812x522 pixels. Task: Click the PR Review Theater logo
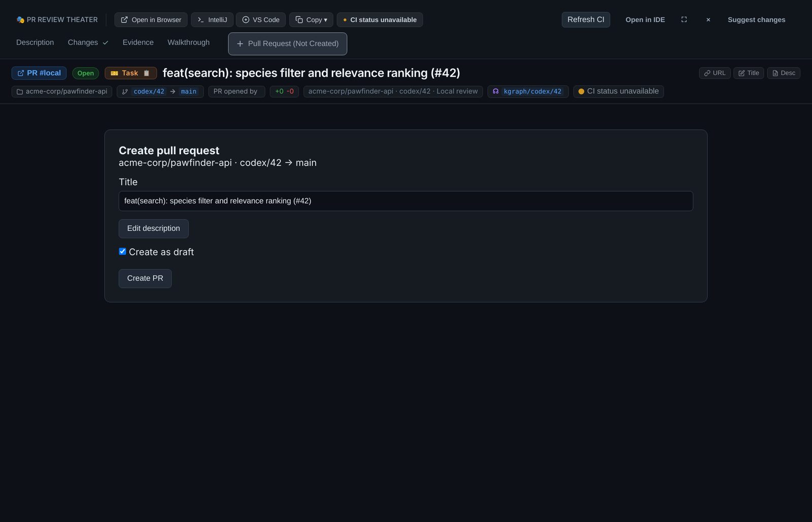click(x=57, y=20)
